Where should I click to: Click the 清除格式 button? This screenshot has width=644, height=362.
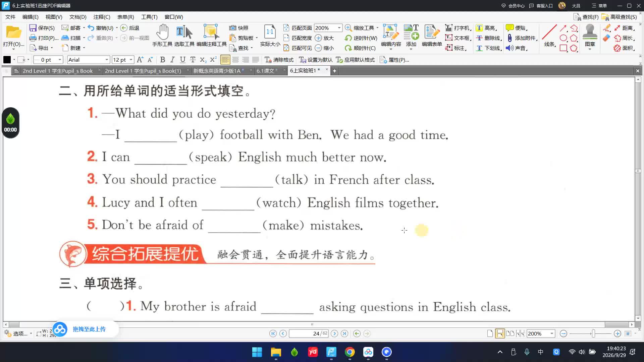[279, 60]
